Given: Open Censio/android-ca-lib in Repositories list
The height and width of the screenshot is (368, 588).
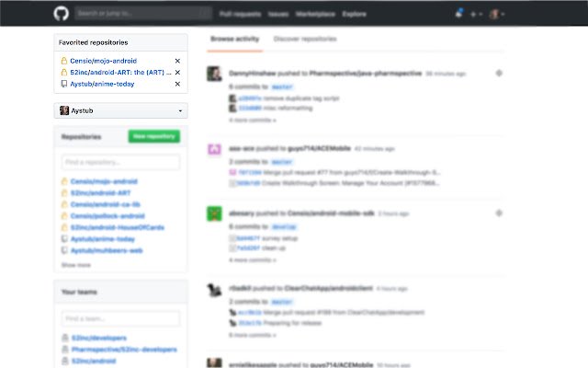Looking at the screenshot, I should [x=106, y=204].
